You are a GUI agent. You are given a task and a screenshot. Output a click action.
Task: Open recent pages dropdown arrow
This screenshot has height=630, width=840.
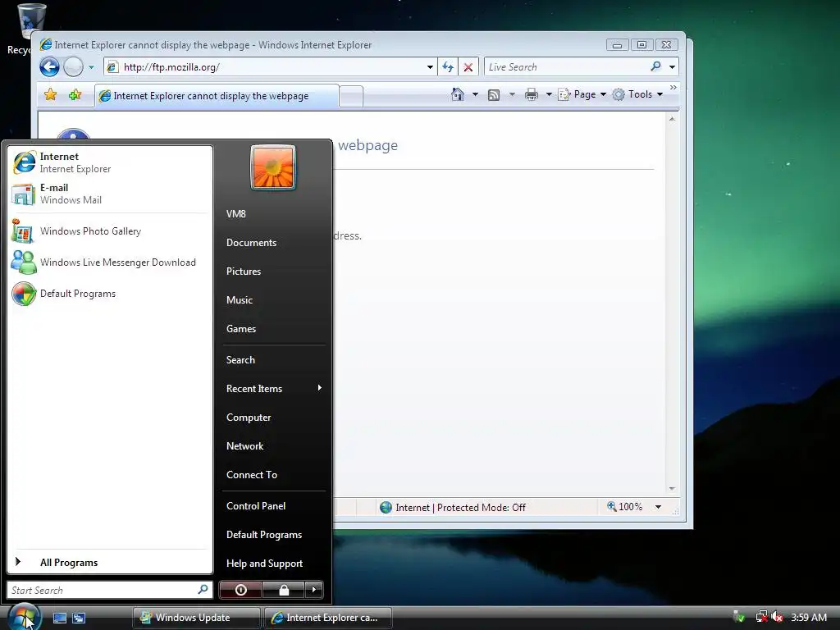(x=91, y=67)
